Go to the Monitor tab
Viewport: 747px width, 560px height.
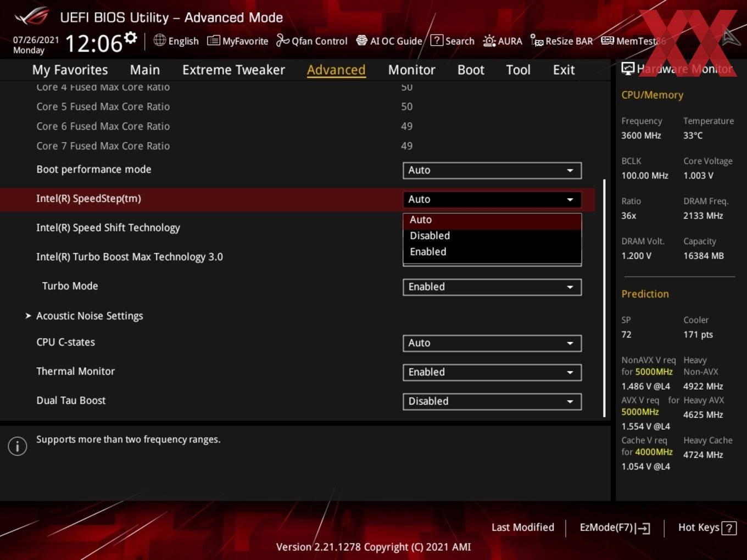point(411,70)
